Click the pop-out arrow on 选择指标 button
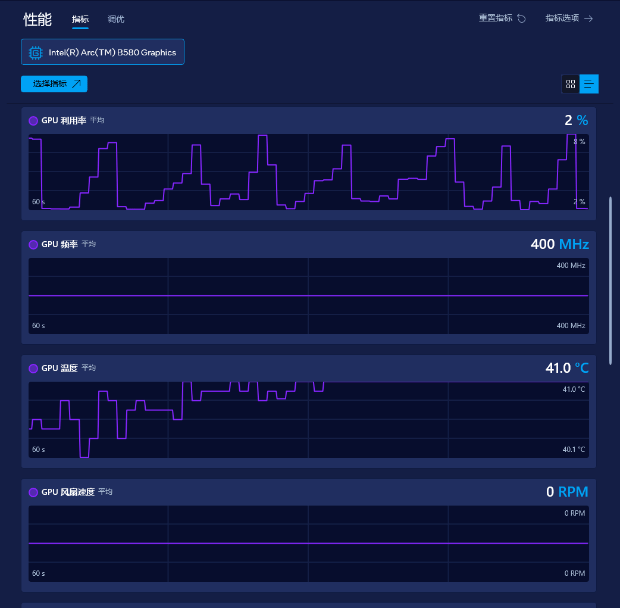 click(77, 83)
